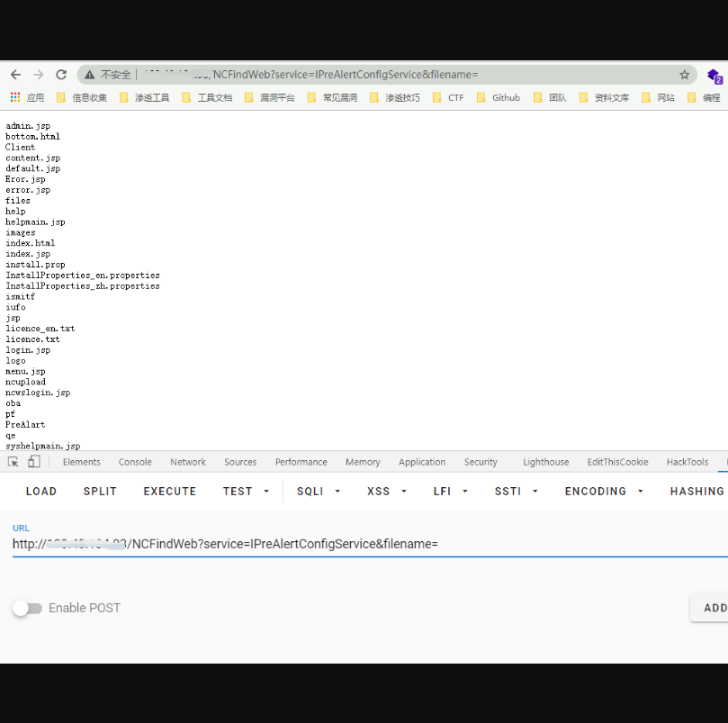Viewport: 728px width, 723px height.
Task: Click the login.jsp entry in listing
Action: tap(28, 350)
